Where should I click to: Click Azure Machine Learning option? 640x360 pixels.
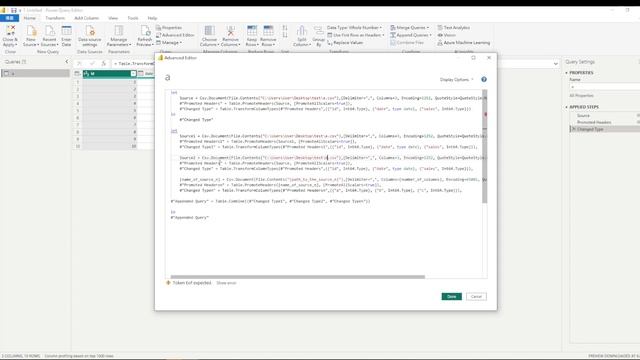(x=464, y=42)
